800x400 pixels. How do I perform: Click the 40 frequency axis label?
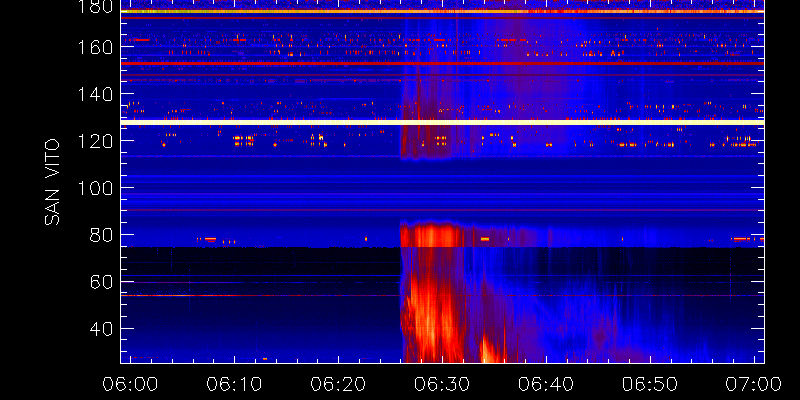(x=103, y=329)
